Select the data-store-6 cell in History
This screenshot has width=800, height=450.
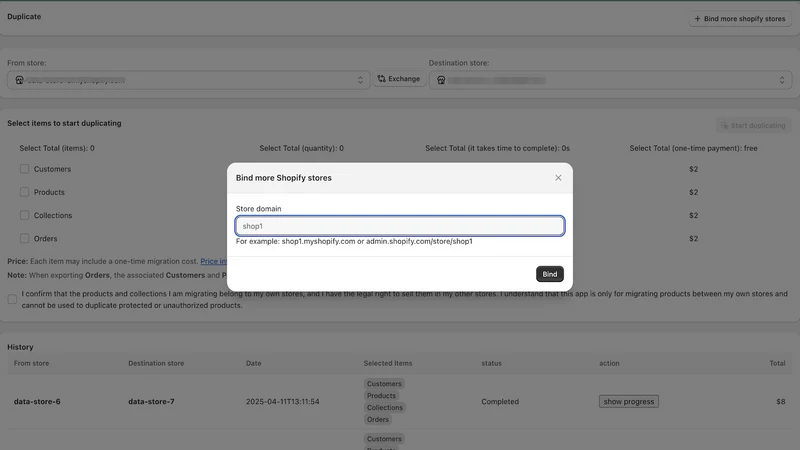coord(37,402)
